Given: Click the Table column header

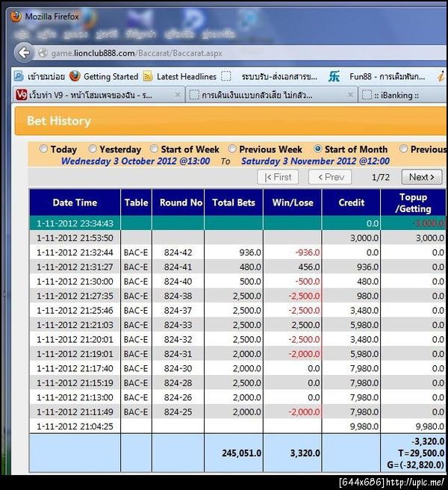Looking at the screenshot, I should 136,202.
